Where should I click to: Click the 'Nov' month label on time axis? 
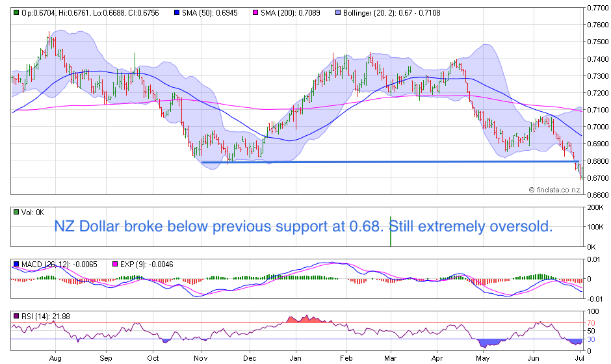point(201,358)
